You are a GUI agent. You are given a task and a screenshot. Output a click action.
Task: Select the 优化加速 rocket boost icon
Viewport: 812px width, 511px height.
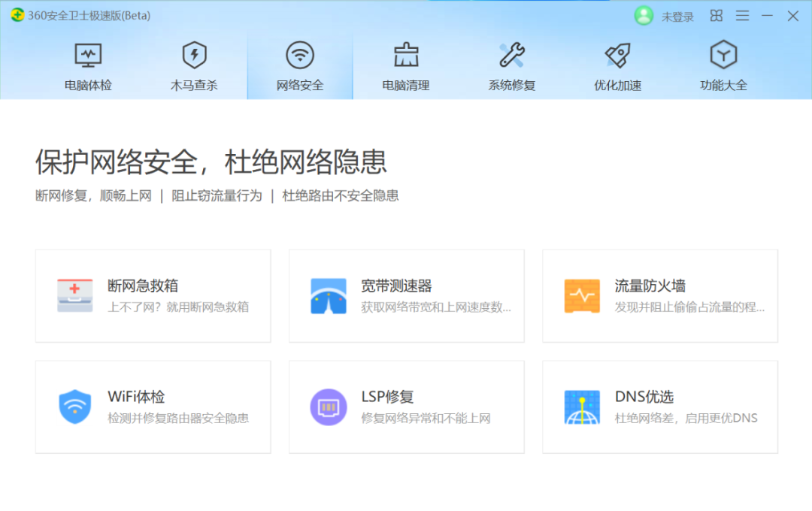click(617, 54)
